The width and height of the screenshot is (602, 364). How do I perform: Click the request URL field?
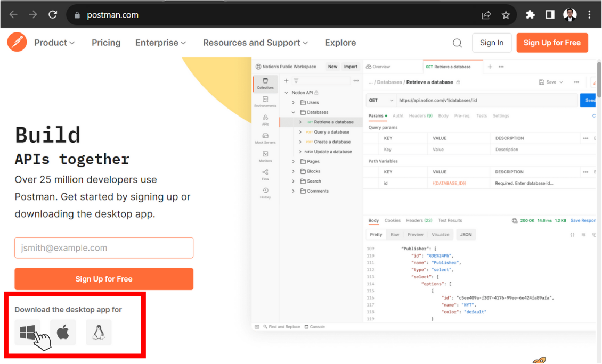(487, 101)
